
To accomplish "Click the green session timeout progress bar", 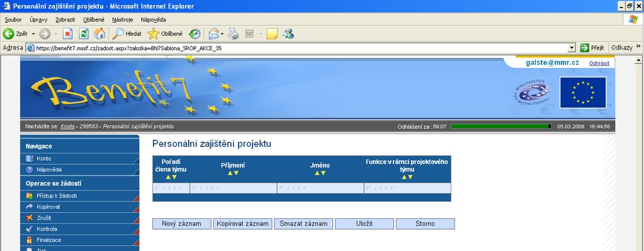I will 501,126.
